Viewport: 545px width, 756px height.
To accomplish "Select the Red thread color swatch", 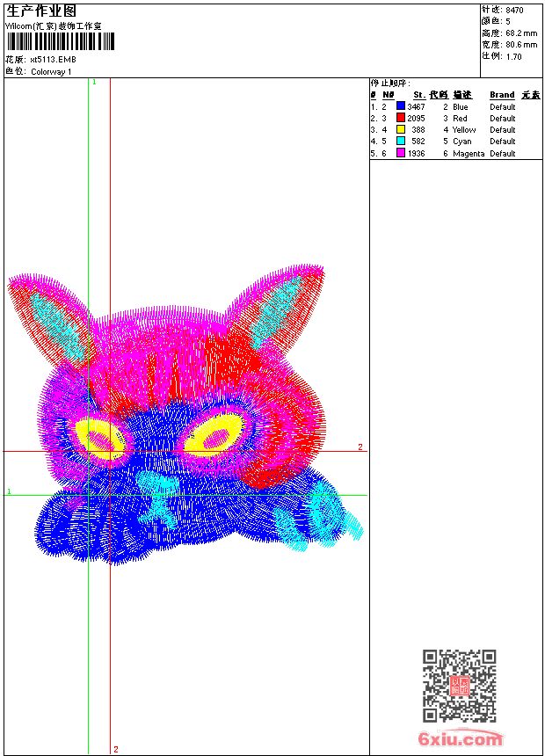I will pyautogui.click(x=400, y=118).
